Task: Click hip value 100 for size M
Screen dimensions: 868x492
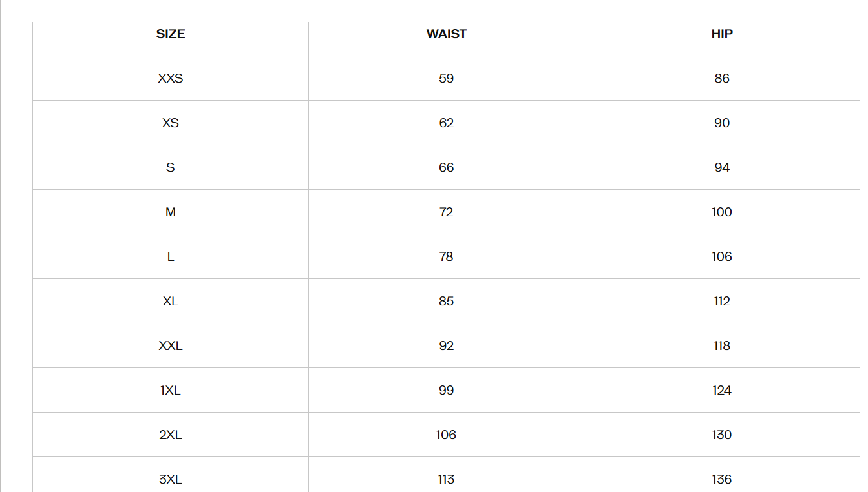Action: pyautogui.click(x=722, y=212)
